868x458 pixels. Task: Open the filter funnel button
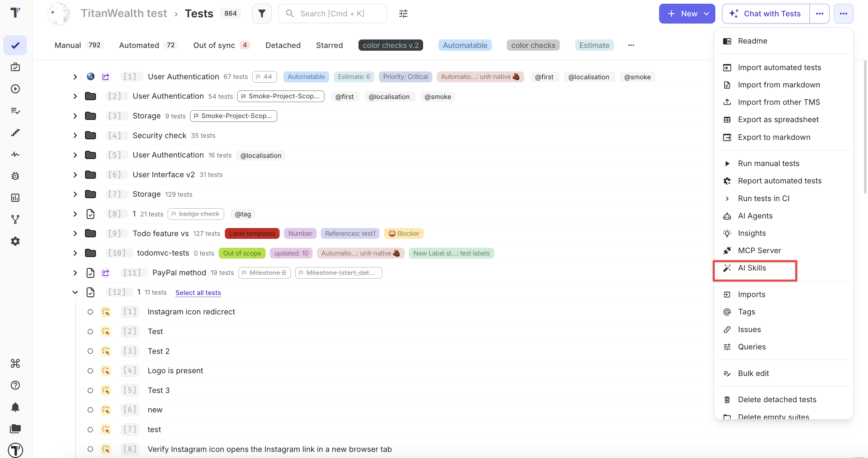(x=262, y=14)
